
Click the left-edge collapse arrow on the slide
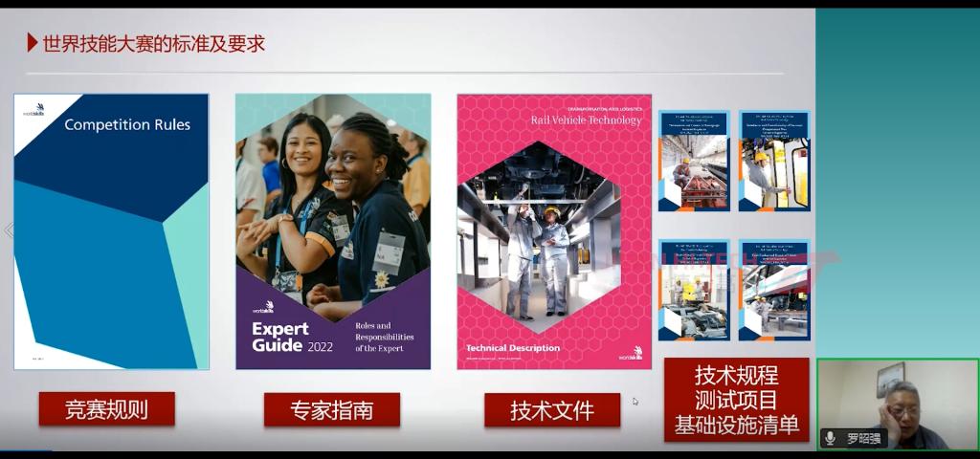click(8, 230)
